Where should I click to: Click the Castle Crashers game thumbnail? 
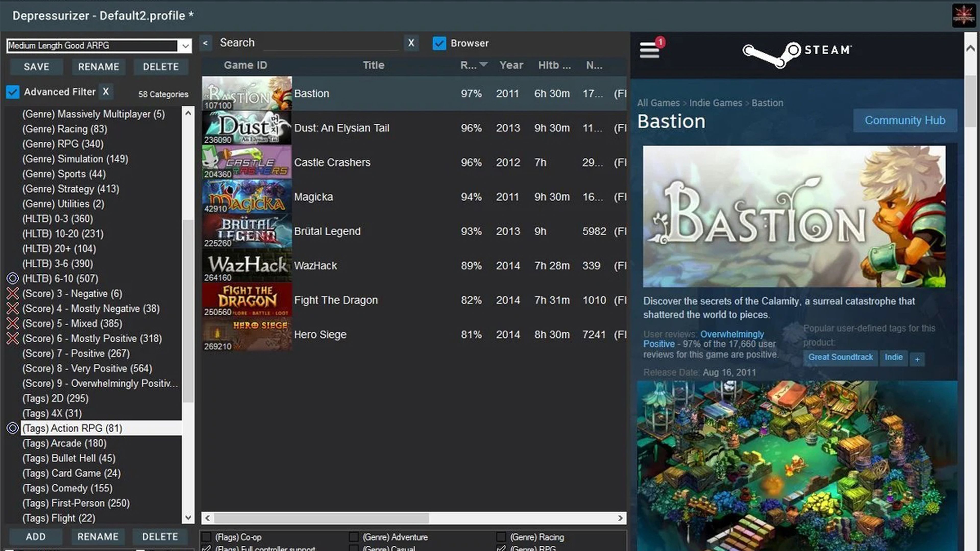[x=246, y=162]
